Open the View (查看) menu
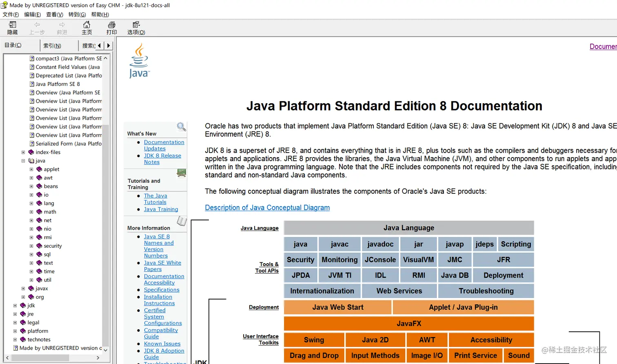 tap(55, 14)
